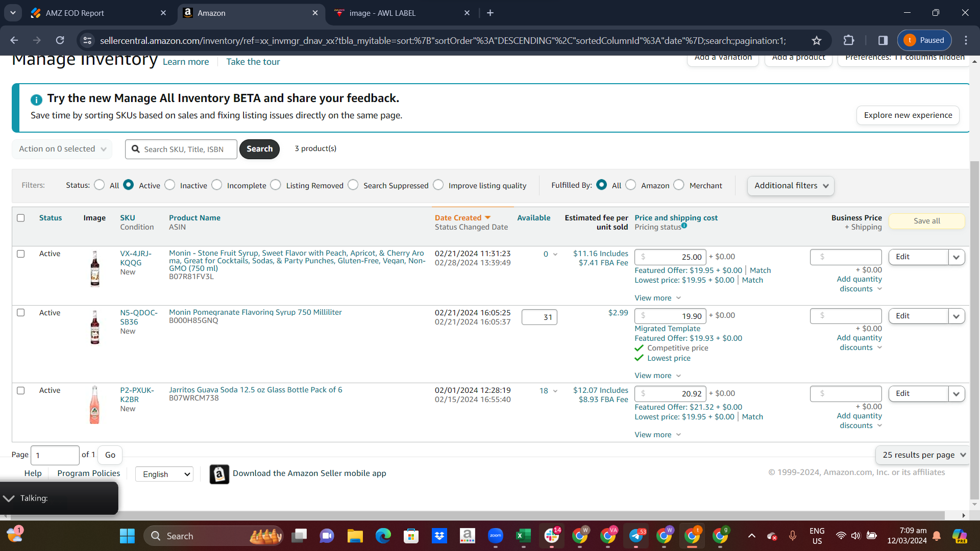Choose the Inactive status filter
This screenshot has width=980, height=551.
(170, 185)
